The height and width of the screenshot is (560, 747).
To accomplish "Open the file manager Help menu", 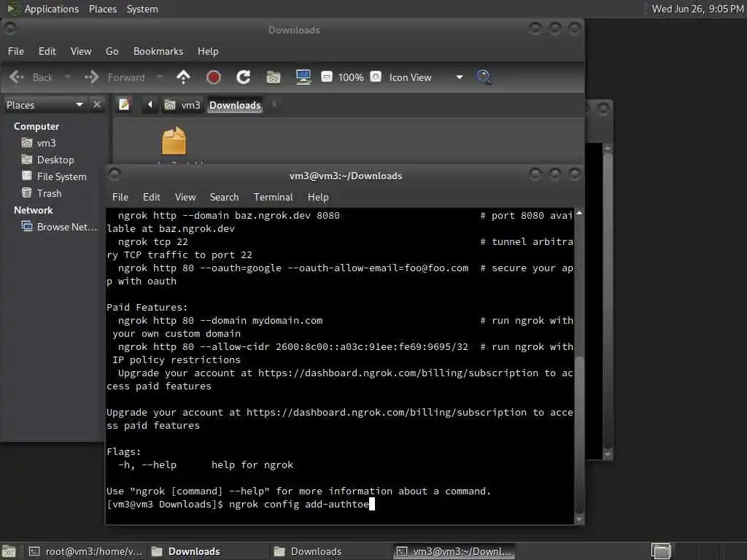I will click(x=208, y=51).
